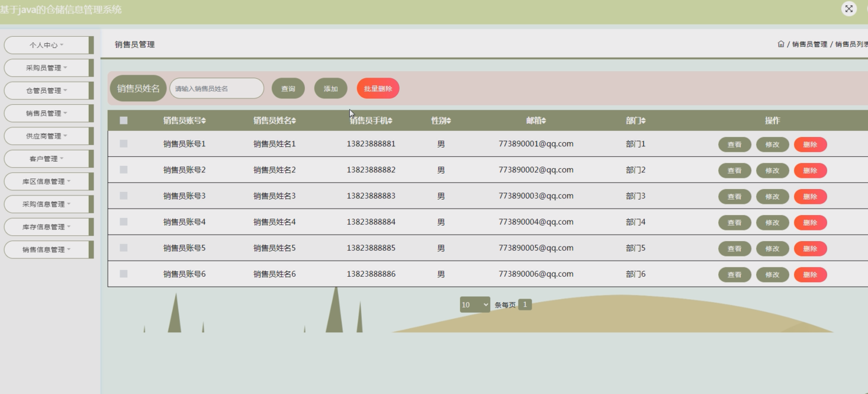Click 查看 for 销售员账号3

(x=735, y=197)
